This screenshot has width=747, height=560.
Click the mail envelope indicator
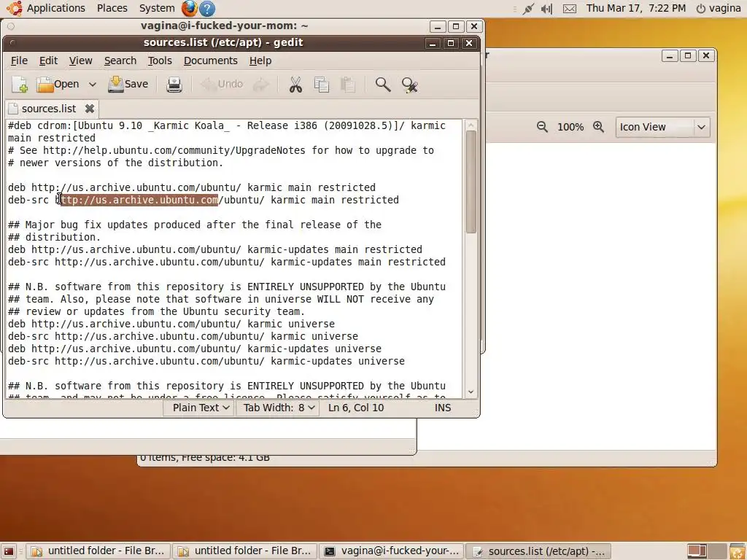pyautogui.click(x=569, y=9)
